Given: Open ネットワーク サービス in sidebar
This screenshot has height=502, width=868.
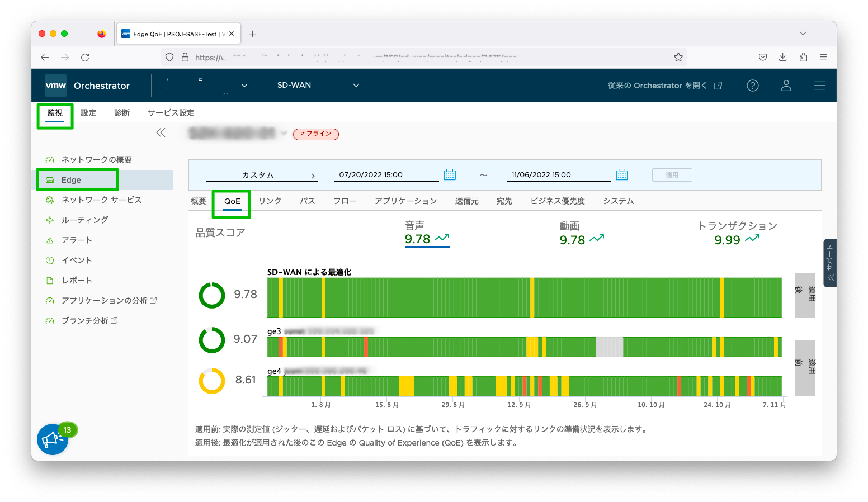Looking at the screenshot, I should (102, 200).
